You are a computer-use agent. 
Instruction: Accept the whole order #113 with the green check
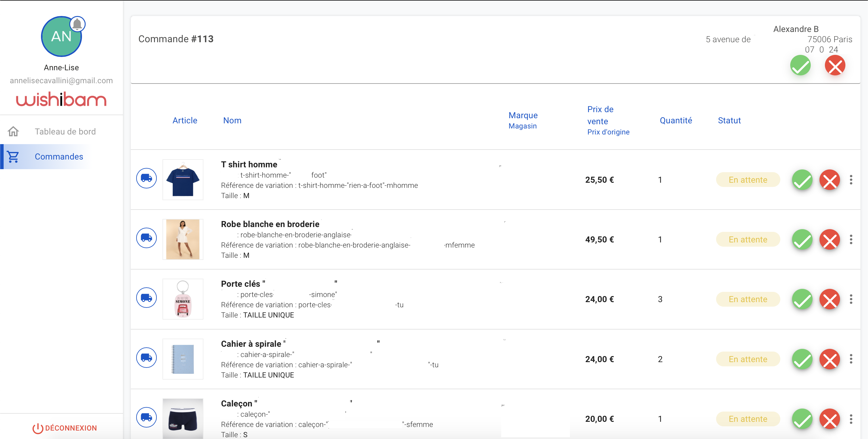[x=800, y=65]
